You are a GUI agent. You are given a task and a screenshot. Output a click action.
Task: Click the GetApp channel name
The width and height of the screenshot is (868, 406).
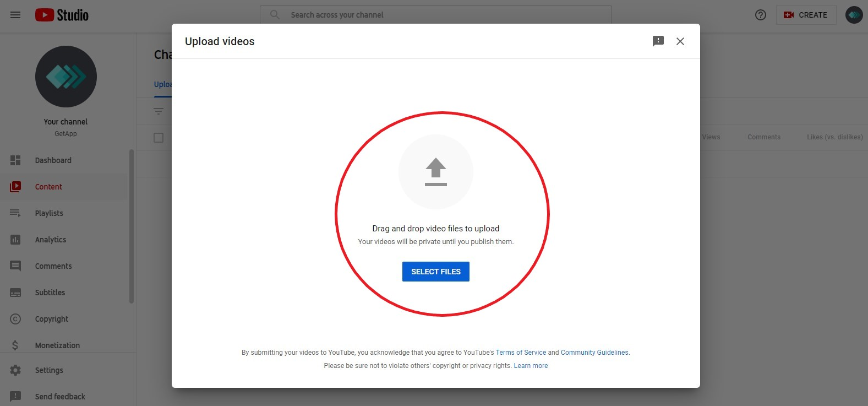point(65,134)
